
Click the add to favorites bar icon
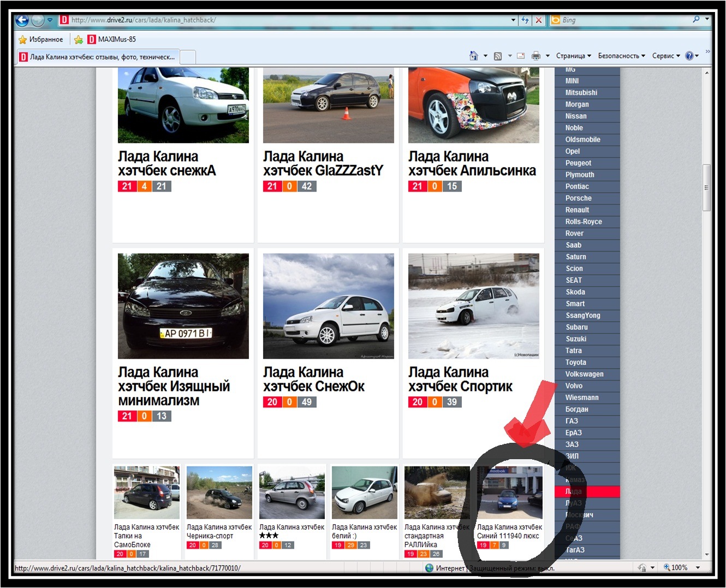79,39
